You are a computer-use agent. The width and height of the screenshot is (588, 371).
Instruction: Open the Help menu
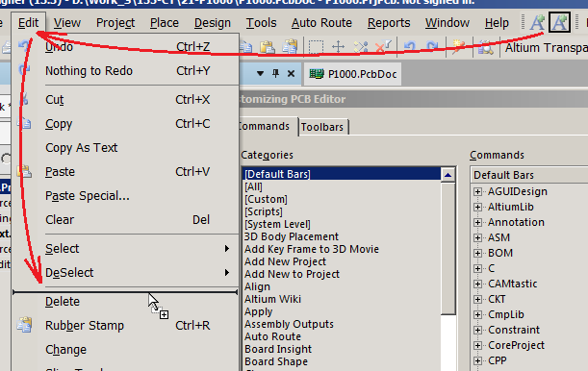point(497,23)
